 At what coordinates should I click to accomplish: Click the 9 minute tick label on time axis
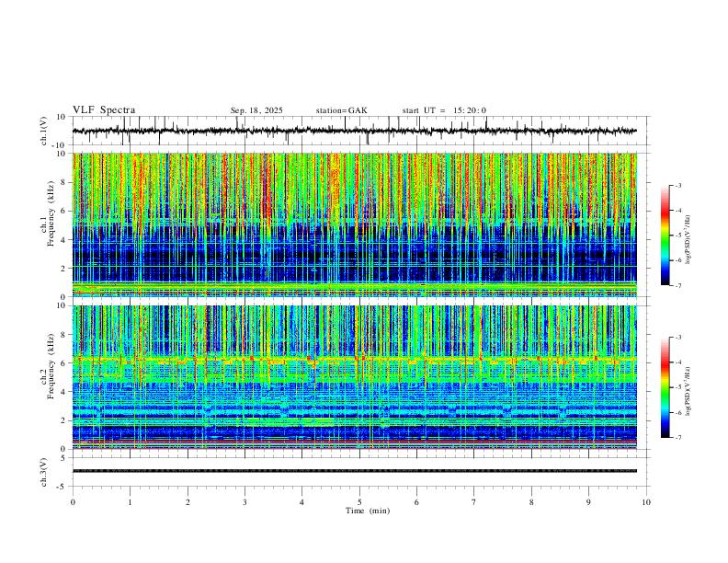coord(588,502)
